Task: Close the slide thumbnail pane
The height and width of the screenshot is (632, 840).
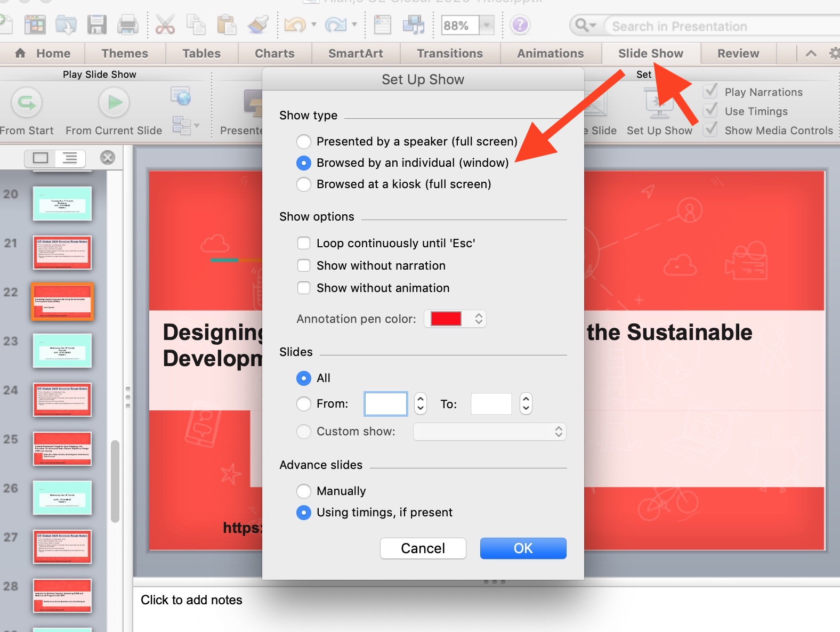Action: click(x=108, y=157)
